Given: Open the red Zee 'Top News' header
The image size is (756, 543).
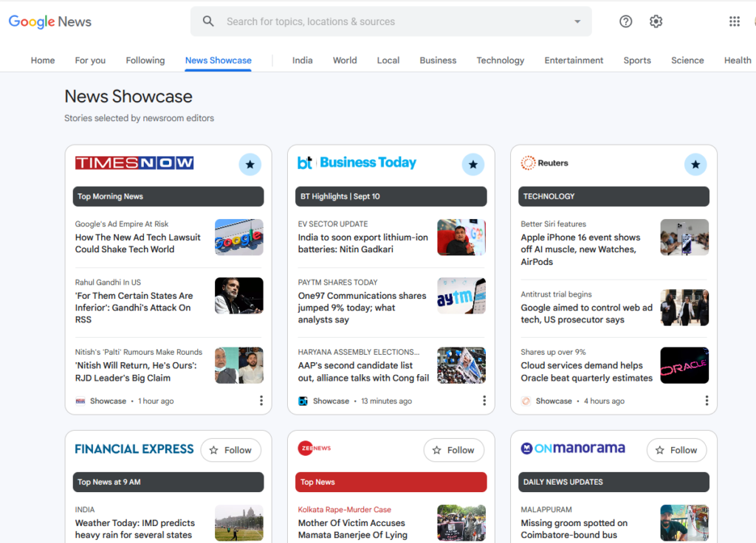Looking at the screenshot, I should (391, 482).
